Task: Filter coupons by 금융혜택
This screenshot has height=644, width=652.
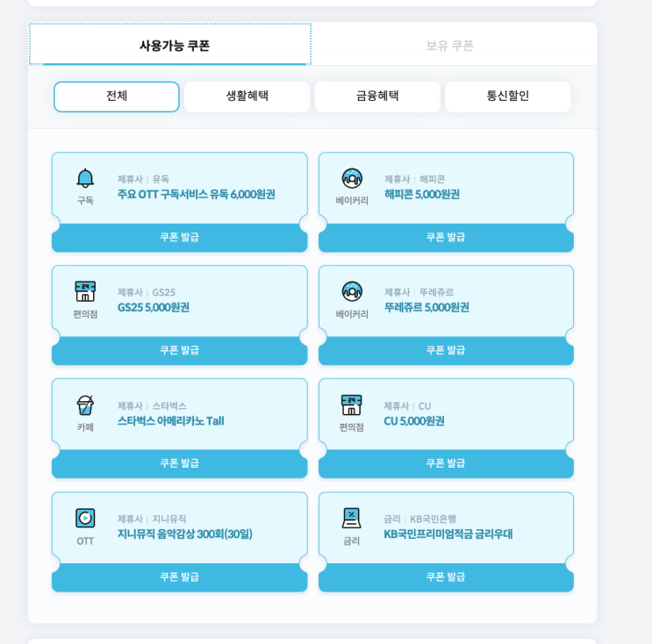Action: [377, 97]
